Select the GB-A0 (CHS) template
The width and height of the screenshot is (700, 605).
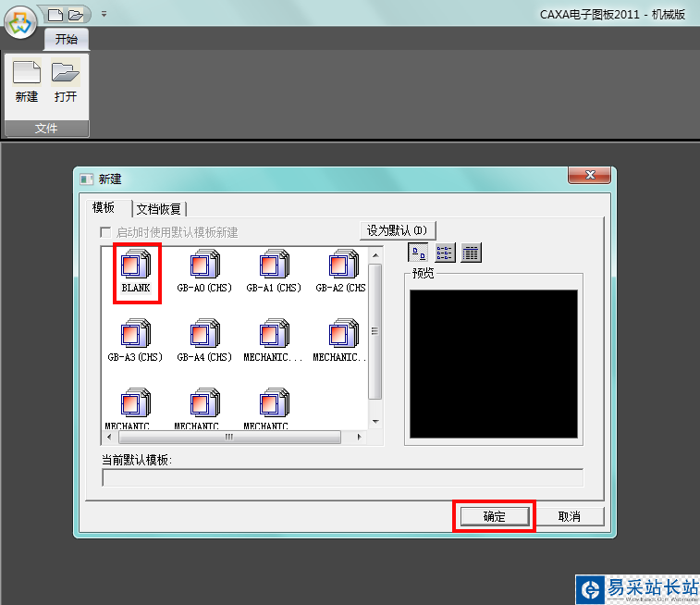[x=204, y=271]
